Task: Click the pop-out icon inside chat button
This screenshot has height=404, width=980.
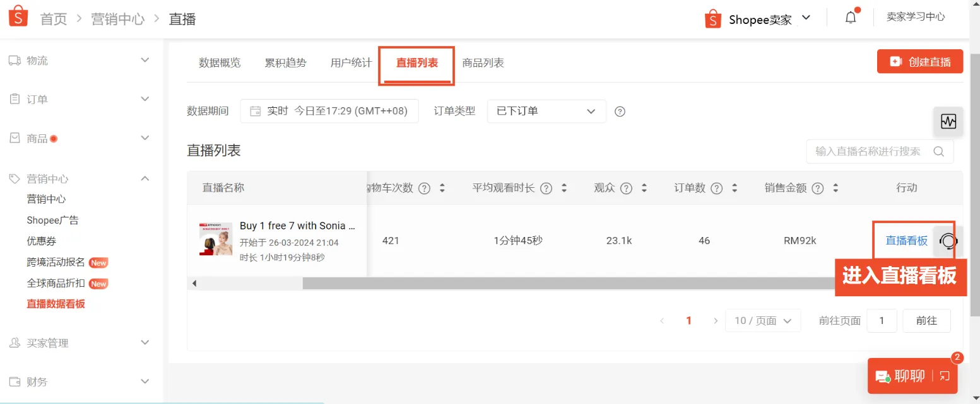Action: coord(944,376)
